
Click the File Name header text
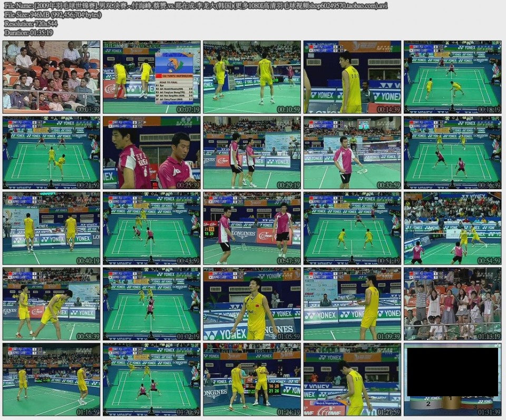coord(196,6)
